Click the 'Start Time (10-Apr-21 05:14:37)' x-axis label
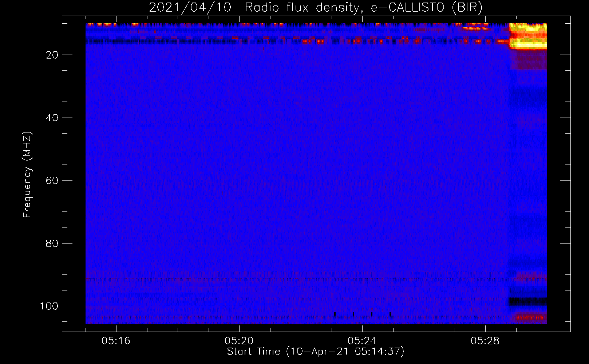The height and width of the screenshot is (364, 589). (316, 352)
